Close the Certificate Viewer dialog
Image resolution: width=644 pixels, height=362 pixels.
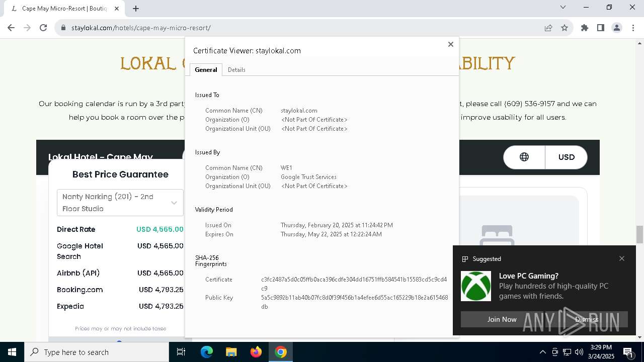451,44
